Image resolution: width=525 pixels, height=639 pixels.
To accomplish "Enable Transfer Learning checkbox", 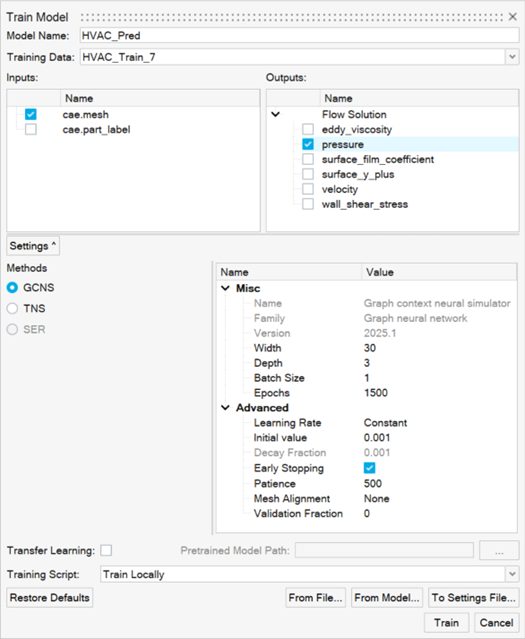I will point(106,551).
